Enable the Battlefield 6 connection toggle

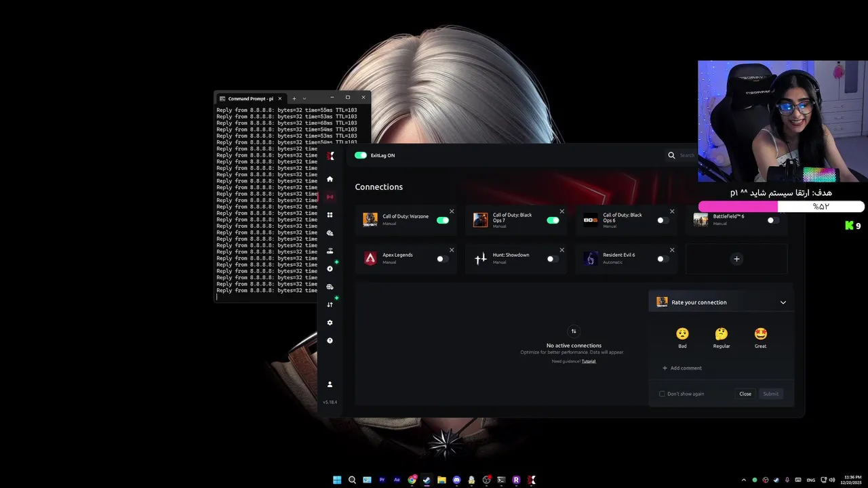pyautogui.click(x=773, y=220)
